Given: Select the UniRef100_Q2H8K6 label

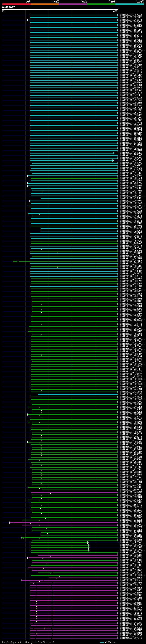Looking at the screenshot, I should (131, 578).
